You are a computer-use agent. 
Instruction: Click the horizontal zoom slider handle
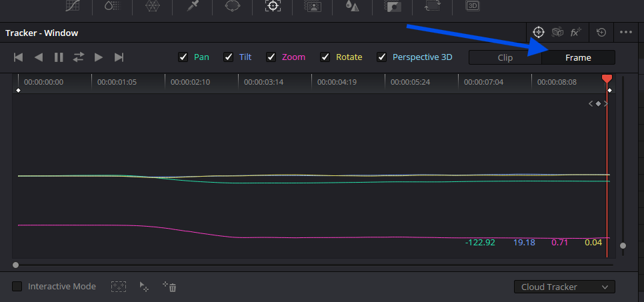15,265
